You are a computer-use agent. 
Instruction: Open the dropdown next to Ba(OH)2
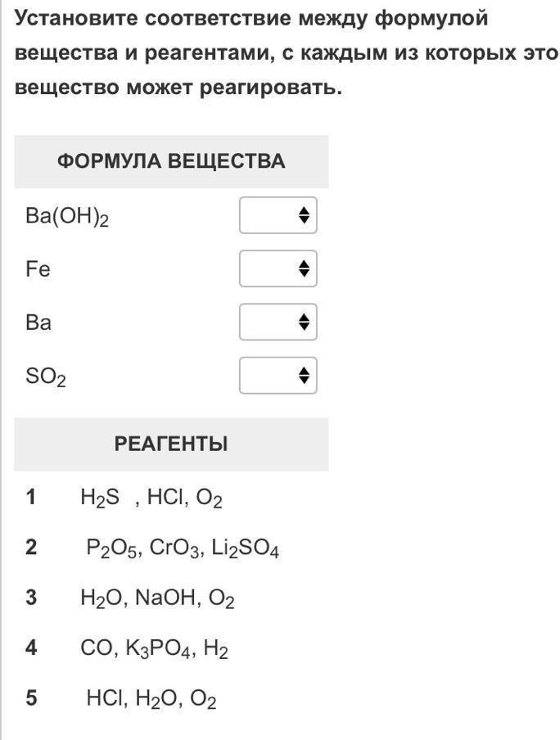coord(278,215)
